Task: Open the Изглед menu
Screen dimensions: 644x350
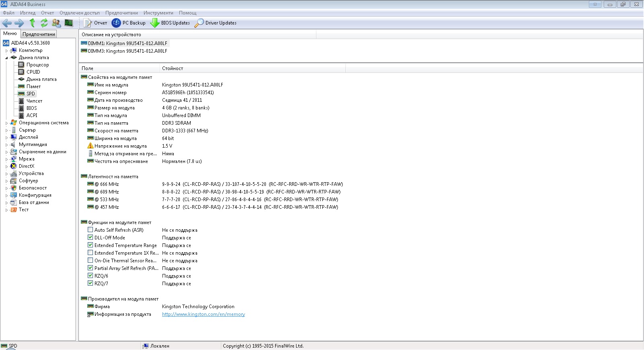Action: tap(28, 13)
